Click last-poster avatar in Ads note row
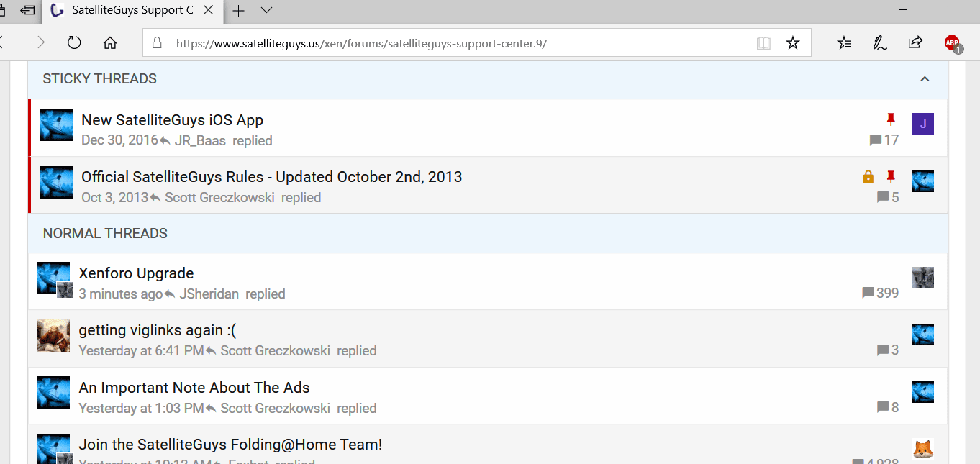Image resolution: width=980 pixels, height=464 pixels. (923, 392)
